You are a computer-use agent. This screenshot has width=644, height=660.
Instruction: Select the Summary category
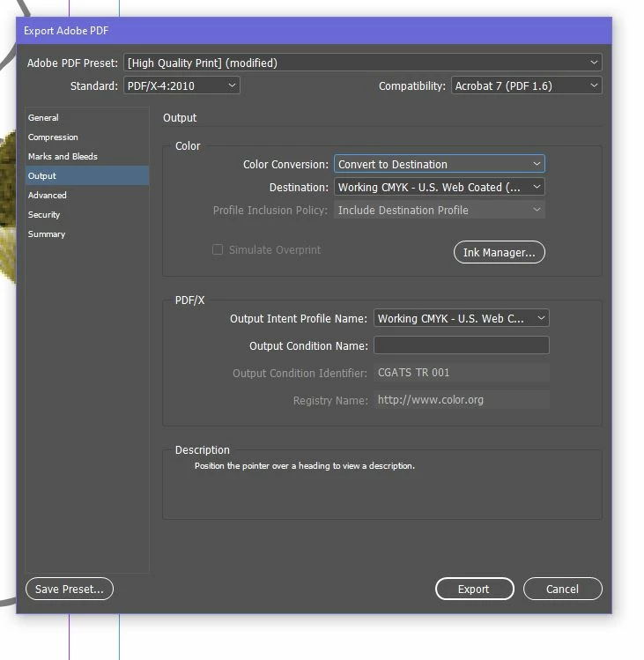click(x=87, y=234)
